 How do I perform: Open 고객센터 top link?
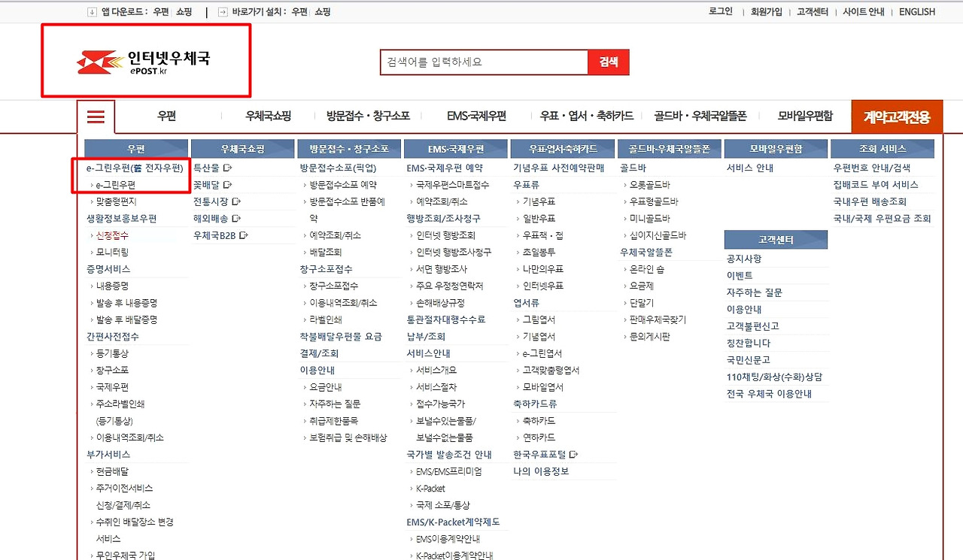(813, 12)
